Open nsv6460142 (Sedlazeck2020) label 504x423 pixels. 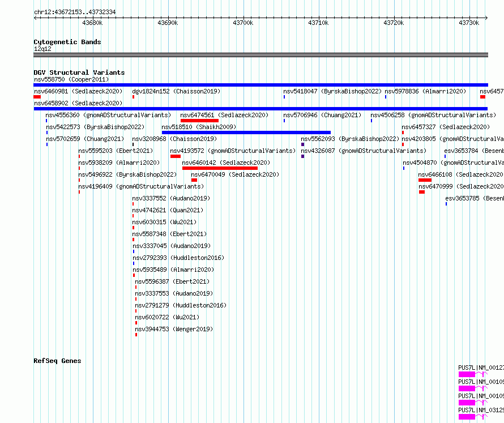226,163
